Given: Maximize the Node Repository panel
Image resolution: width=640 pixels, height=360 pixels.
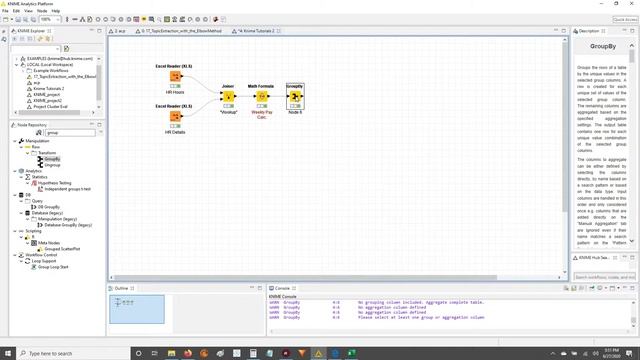Looking at the screenshot, I should pos(100,124).
